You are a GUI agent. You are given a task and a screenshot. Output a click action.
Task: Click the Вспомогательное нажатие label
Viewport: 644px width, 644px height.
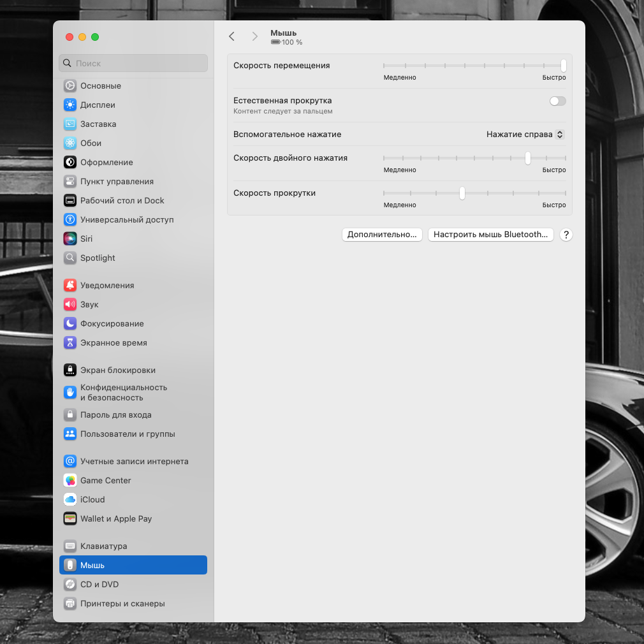tap(287, 135)
